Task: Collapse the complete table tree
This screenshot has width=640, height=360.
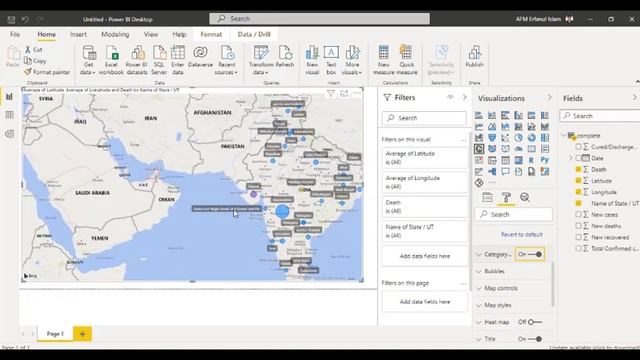Action: 564,135
